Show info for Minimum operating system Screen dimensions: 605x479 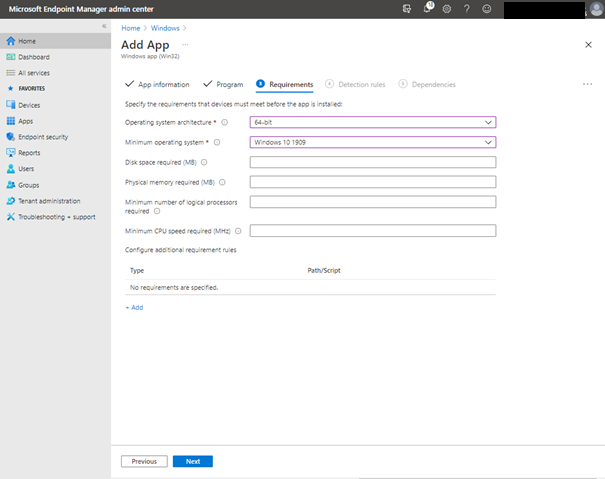[x=217, y=142]
